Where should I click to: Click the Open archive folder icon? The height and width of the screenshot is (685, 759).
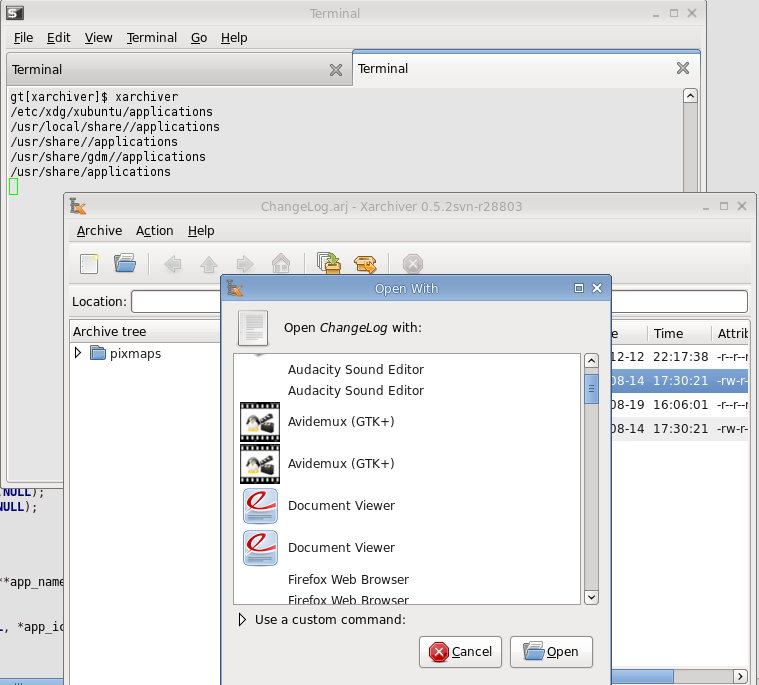124,264
